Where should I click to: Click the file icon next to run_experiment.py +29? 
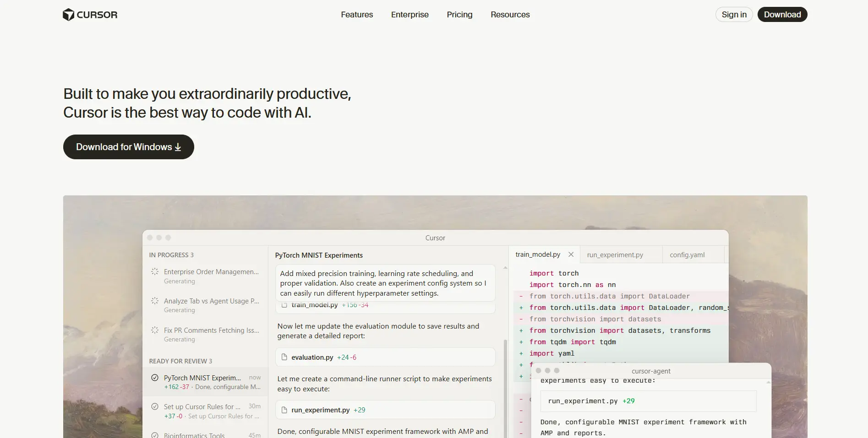coord(284,410)
